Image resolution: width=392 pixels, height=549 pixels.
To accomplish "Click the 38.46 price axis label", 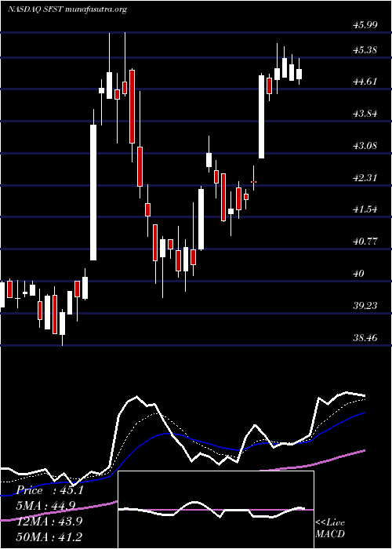I will tap(365, 338).
